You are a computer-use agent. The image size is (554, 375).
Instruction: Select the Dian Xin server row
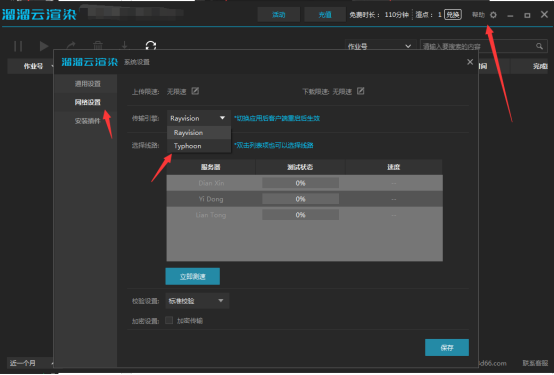[x=305, y=183]
